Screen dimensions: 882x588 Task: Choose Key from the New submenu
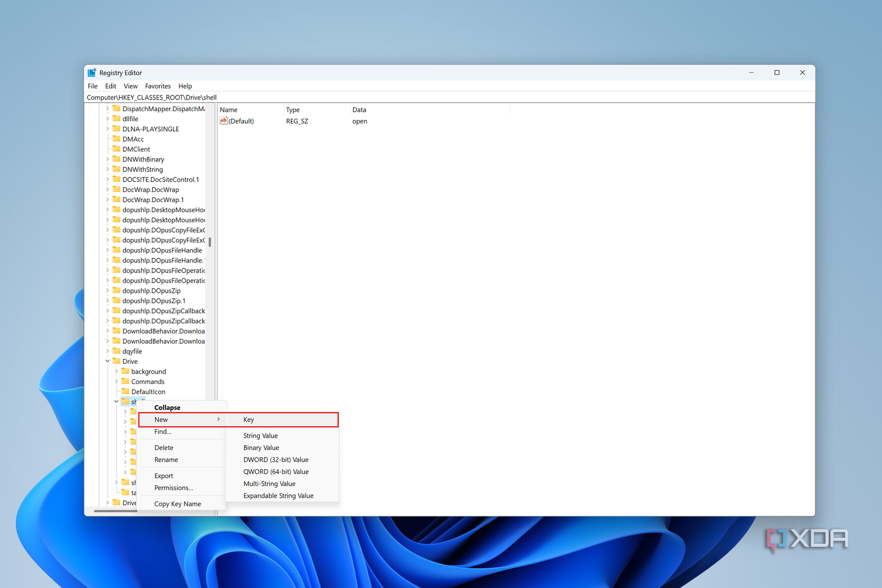point(249,419)
